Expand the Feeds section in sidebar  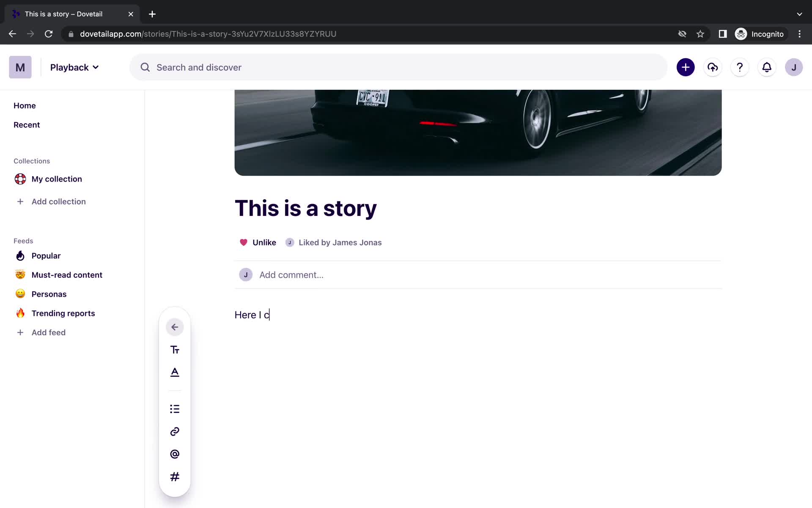[x=23, y=240]
